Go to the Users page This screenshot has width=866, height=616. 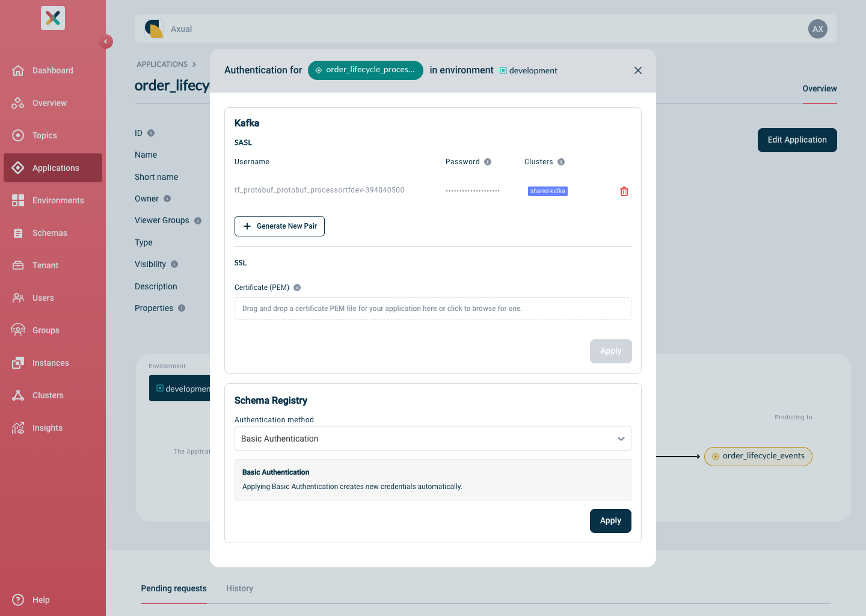(53, 298)
